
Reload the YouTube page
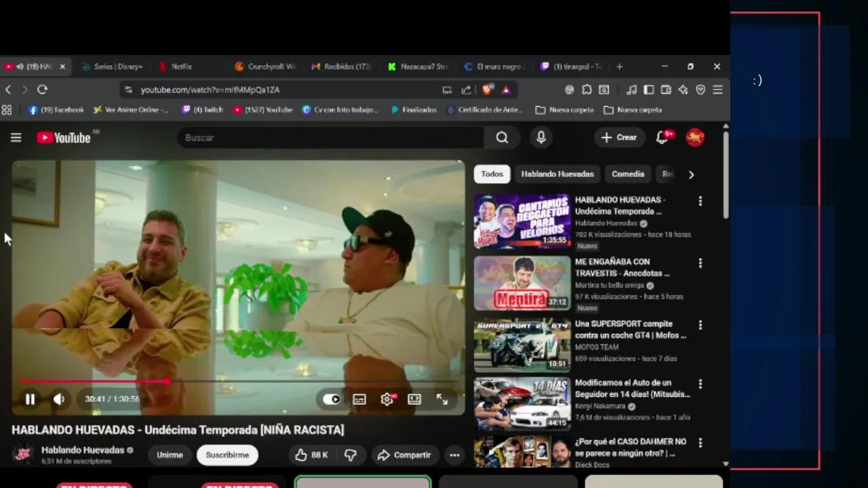tap(42, 89)
